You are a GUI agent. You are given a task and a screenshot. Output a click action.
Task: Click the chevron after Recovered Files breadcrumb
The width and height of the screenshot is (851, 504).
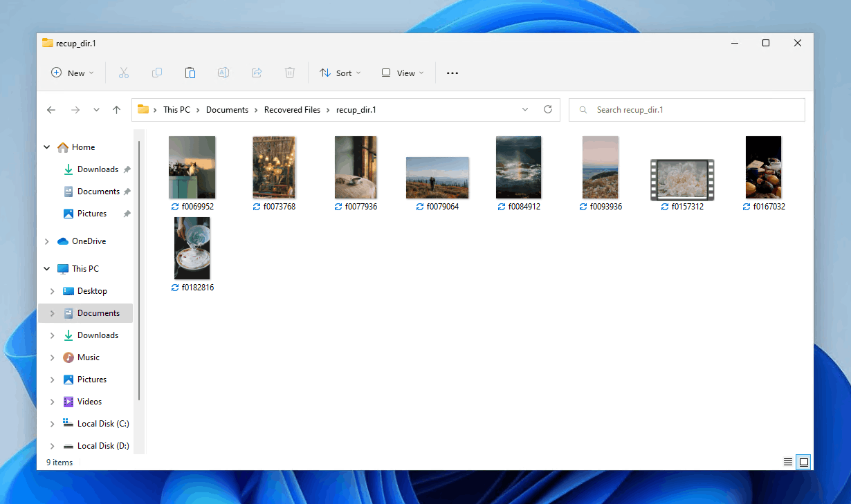(x=328, y=110)
